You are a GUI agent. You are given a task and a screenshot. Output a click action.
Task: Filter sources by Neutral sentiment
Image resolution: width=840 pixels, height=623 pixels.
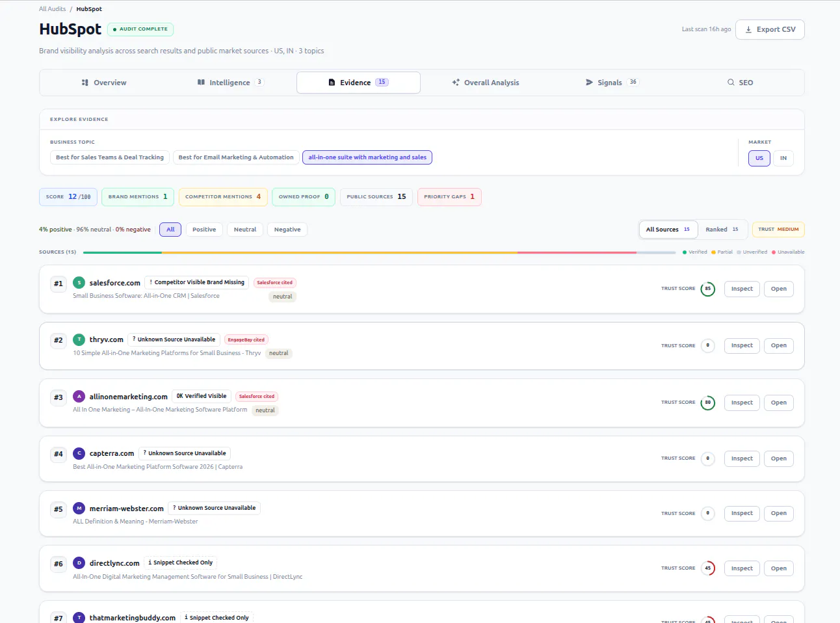[245, 230]
